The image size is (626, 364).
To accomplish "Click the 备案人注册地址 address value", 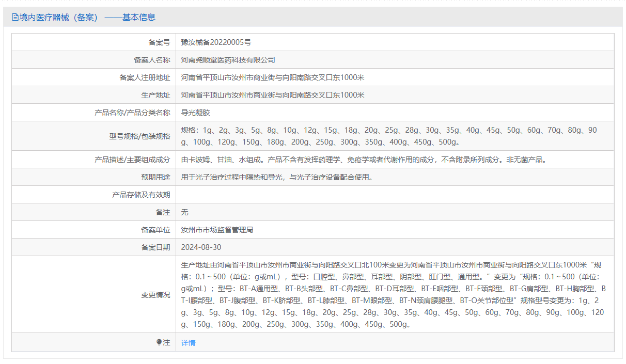I will coord(273,77).
